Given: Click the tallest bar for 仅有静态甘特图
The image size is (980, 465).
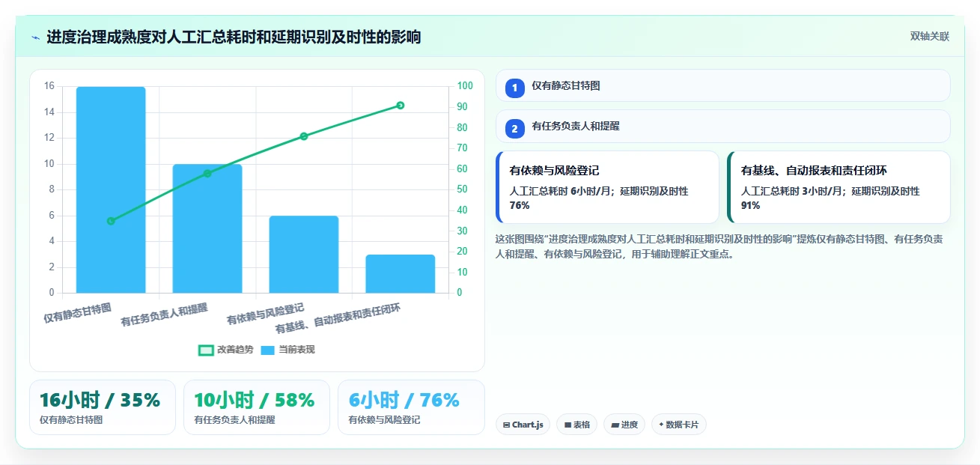Looking at the screenshot, I should pos(111,189).
